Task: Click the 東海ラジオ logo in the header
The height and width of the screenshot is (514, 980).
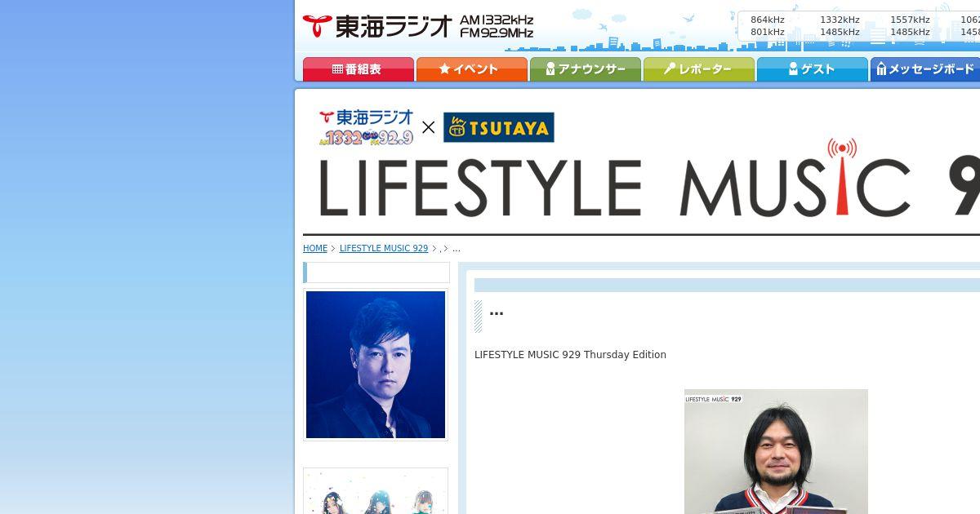Action: coord(376,26)
